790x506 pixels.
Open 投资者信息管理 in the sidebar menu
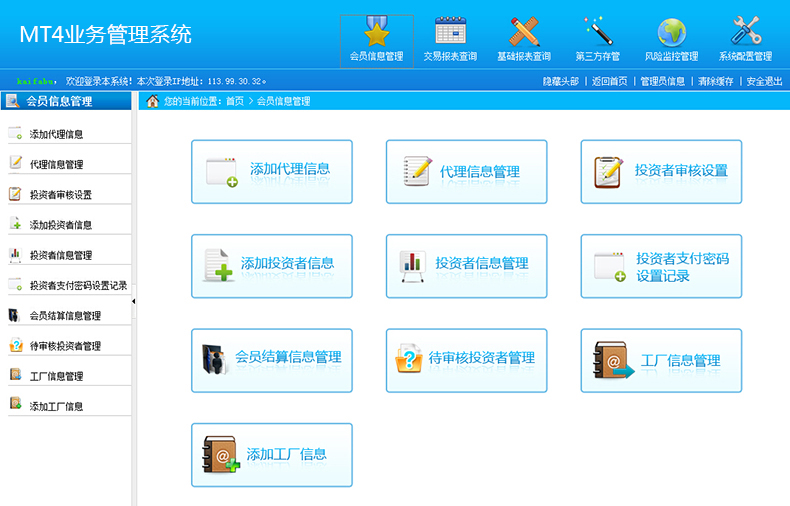(x=60, y=255)
